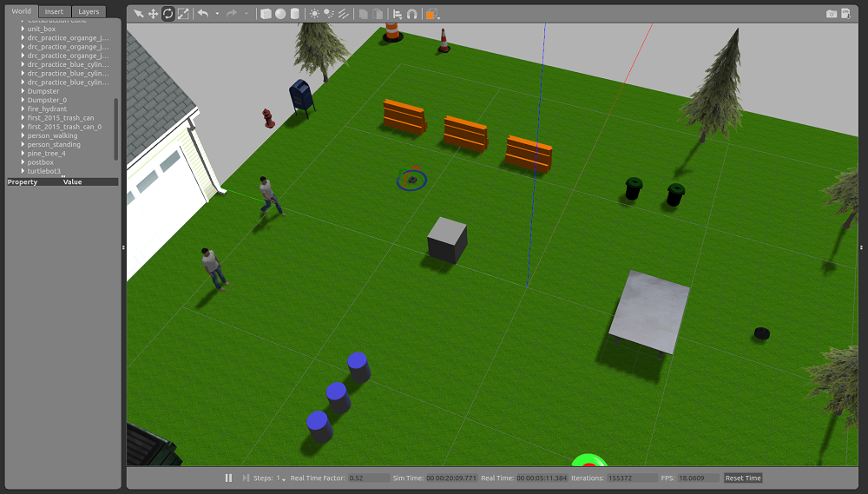Take a screenshot with camera icon
Image resolution: width=868 pixels, height=494 pixels.
tap(832, 14)
